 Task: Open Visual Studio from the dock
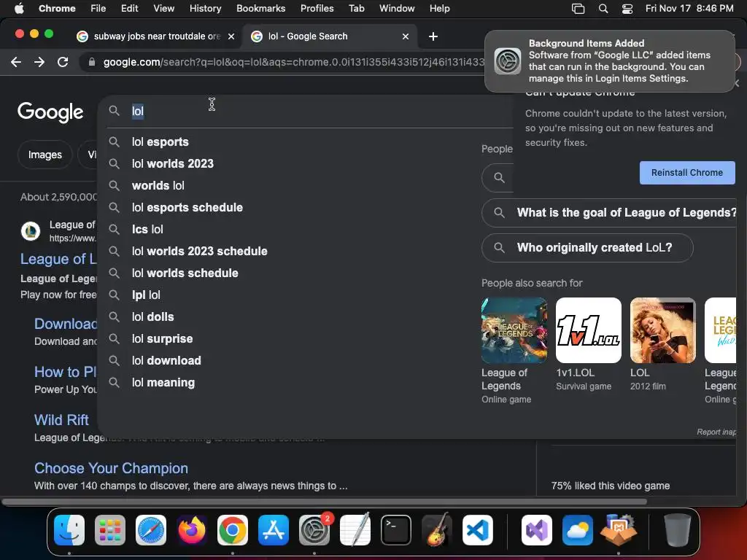pyautogui.click(x=537, y=530)
